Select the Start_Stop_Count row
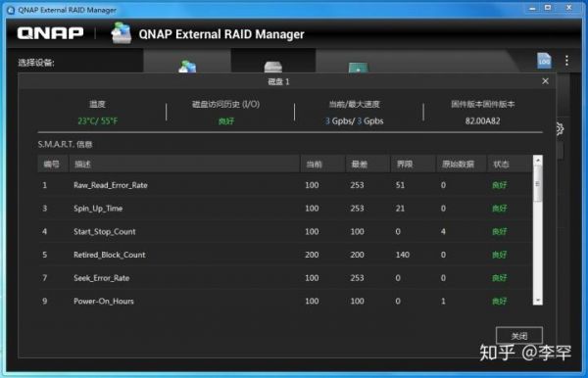The height and width of the screenshot is (378, 588). [x=285, y=231]
